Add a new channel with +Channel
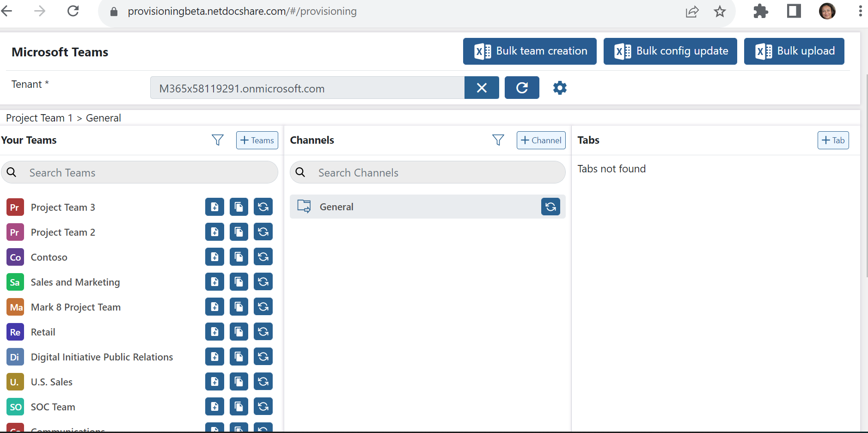Image resolution: width=868 pixels, height=433 pixels. pos(541,140)
